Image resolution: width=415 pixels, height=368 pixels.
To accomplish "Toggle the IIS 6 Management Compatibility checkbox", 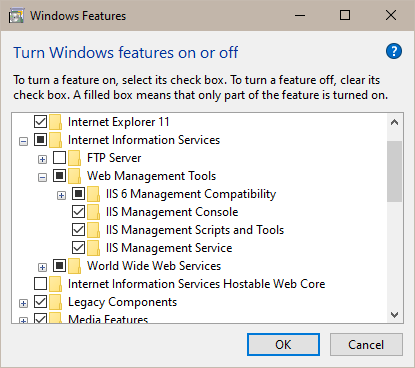I will 78,193.
